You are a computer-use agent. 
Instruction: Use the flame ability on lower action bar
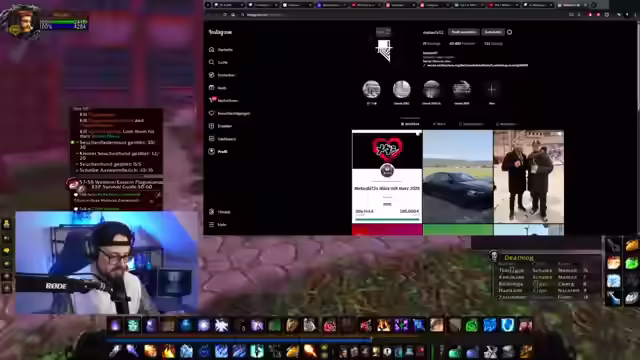pyautogui.click(x=169, y=351)
